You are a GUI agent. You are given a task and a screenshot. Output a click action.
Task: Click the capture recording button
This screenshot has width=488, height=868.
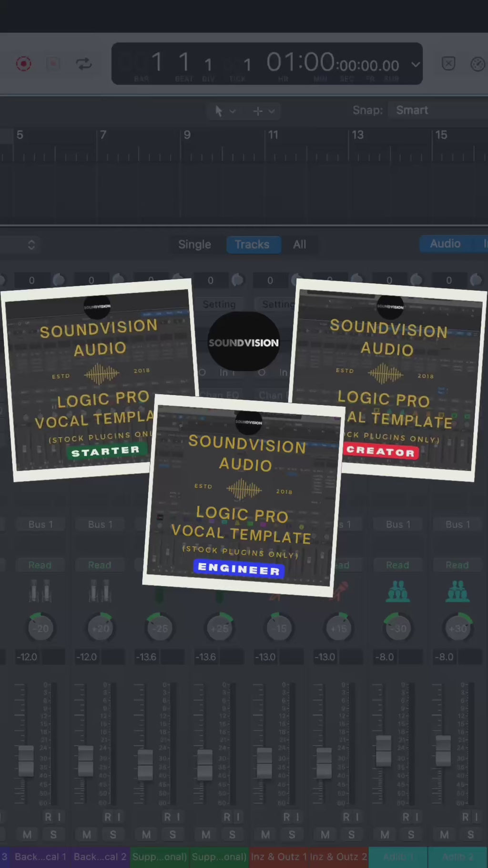click(53, 64)
